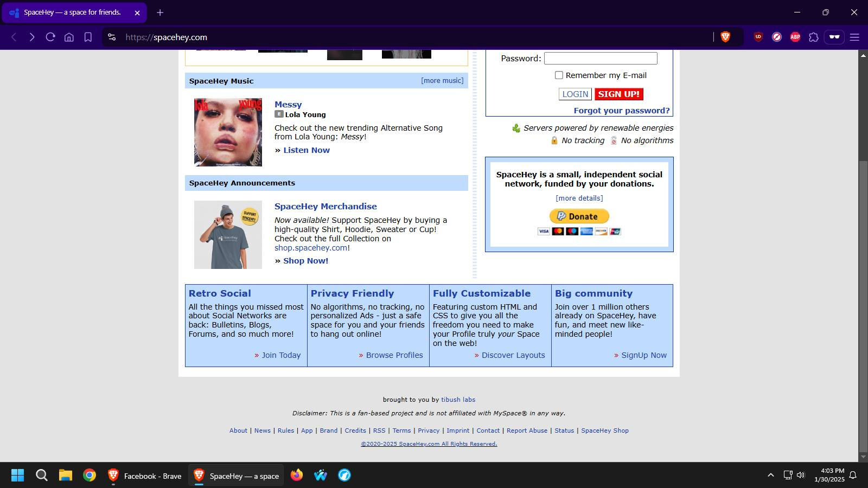Open the blue W app in taskbar
Image resolution: width=868 pixels, height=488 pixels.
[x=321, y=476]
